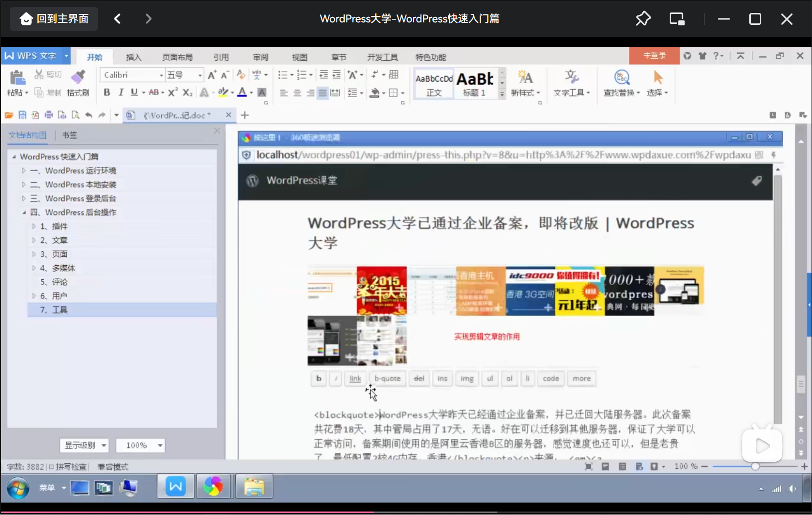This screenshot has width=812, height=515.
Task: Align text left
Action: click(x=284, y=93)
